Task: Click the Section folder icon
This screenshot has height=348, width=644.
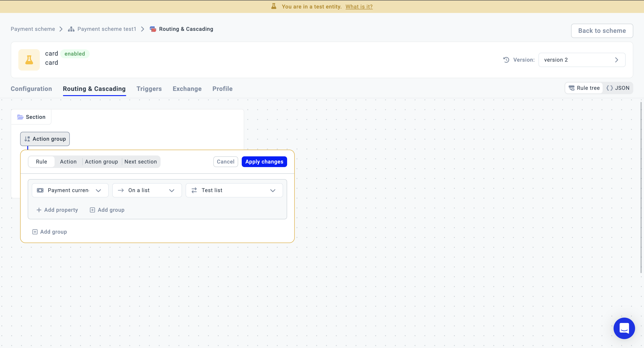Action: (20, 117)
